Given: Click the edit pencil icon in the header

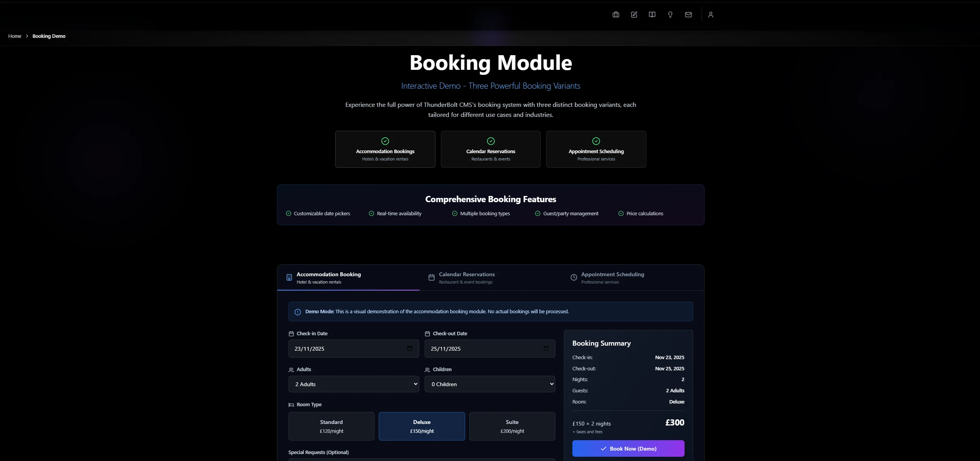Looking at the screenshot, I should (x=634, y=14).
